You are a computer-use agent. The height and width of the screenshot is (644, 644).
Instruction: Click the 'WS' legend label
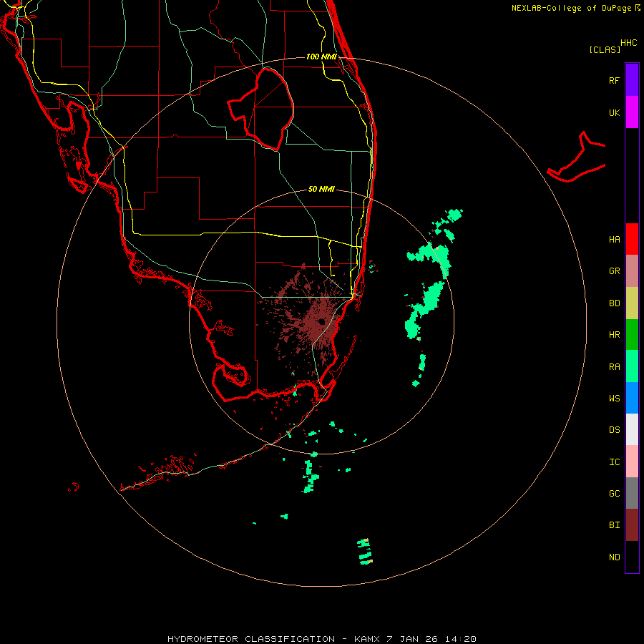pyautogui.click(x=614, y=398)
